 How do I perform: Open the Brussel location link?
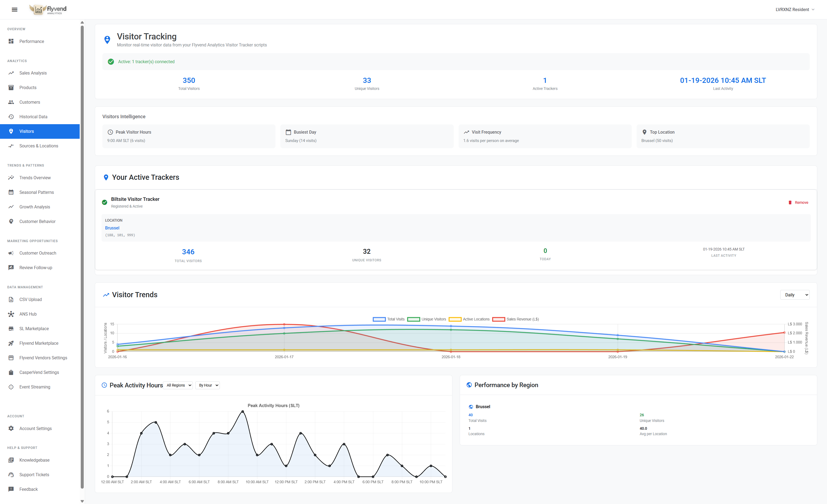[112, 228]
